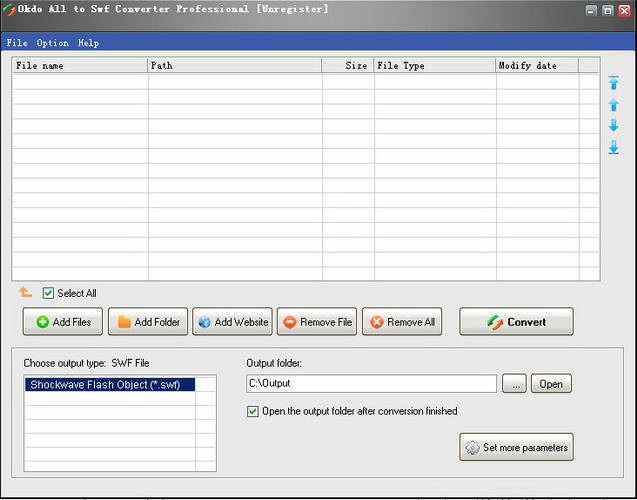
Task: Open the File menu
Action: [x=17, y=43]
